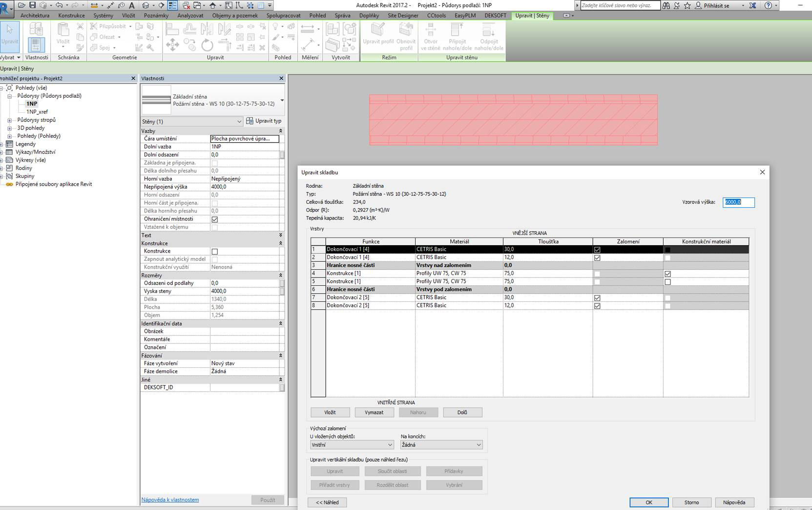Toggle Zalomení checkbox for layer row 1

597,250
